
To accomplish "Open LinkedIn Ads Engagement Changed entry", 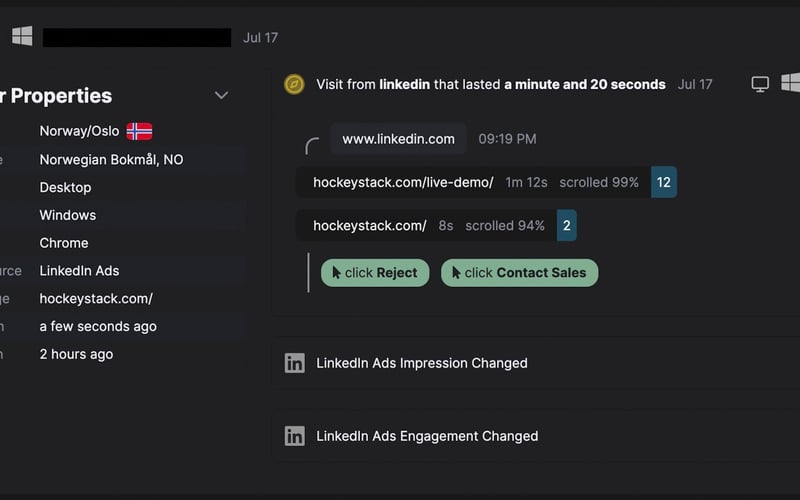I will point(536,436).
